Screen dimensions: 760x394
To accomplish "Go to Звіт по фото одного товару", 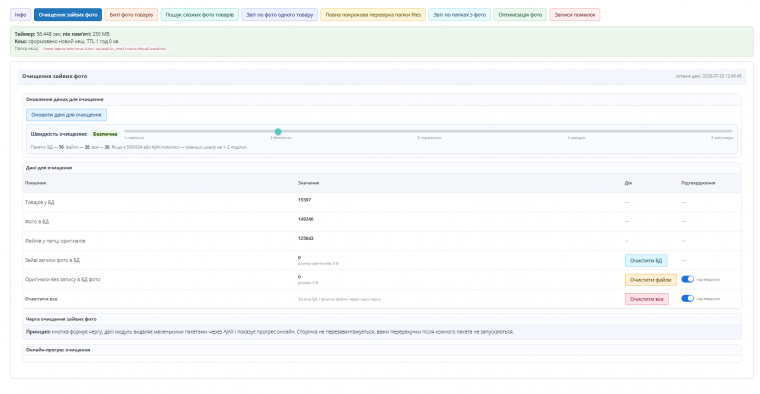I will click(x=279, y=15).
